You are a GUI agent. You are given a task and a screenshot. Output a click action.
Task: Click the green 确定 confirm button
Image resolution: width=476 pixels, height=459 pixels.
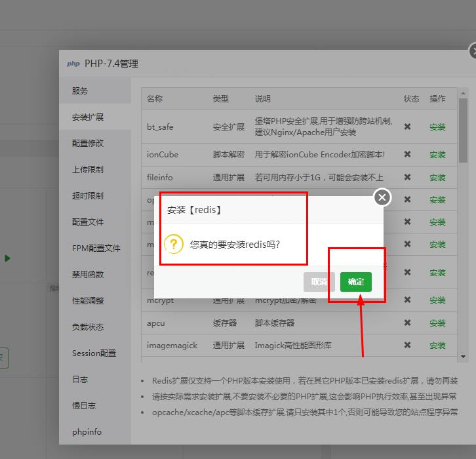pos(356,282)
